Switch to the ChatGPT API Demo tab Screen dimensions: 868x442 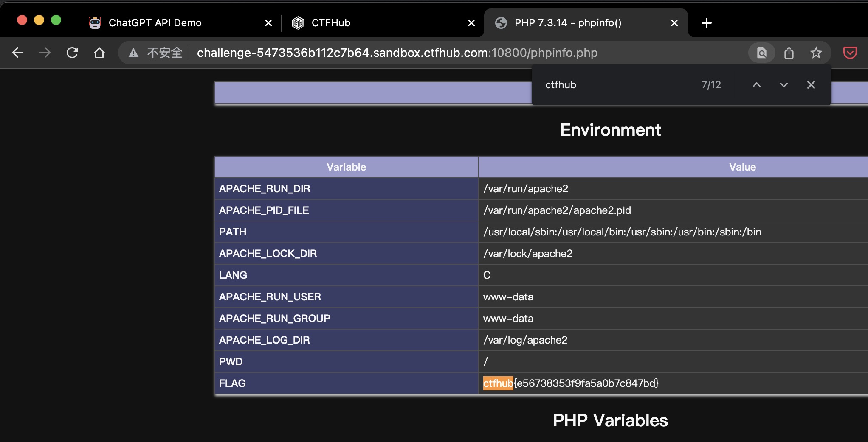[x=155, y=23]
